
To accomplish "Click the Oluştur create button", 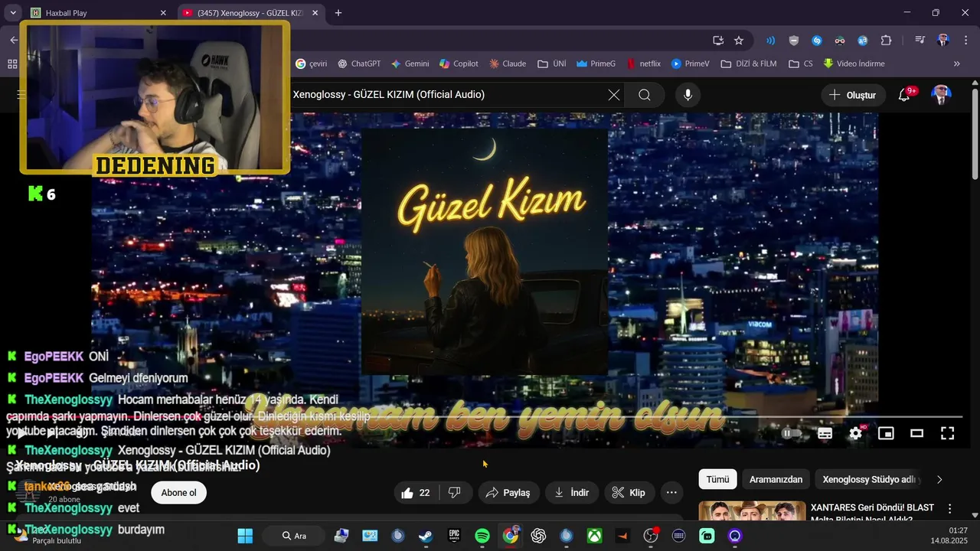I will [853, 95].
